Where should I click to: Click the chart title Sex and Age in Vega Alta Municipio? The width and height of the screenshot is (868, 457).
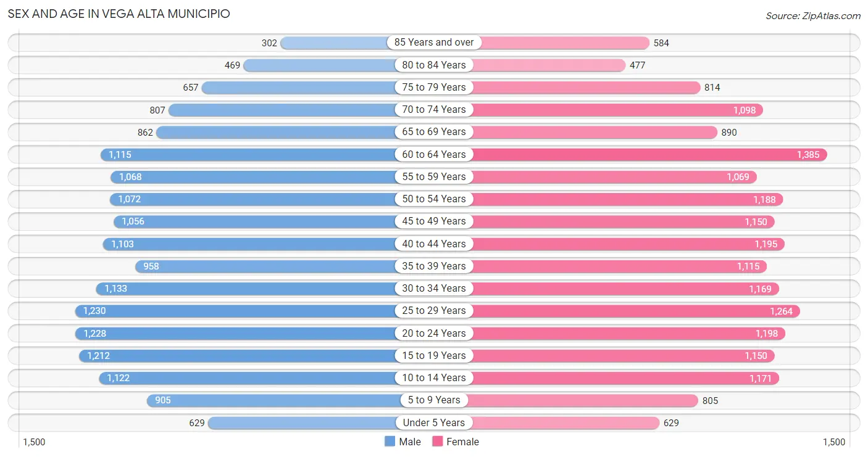(x=119, y=14)
